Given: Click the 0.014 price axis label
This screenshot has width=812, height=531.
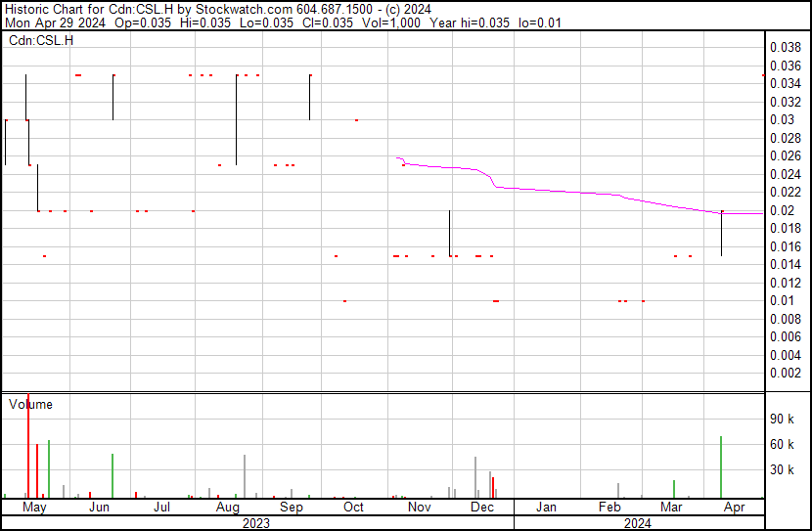Looking at the screenshot, I should pyautogui.click(x=785, y=264).
